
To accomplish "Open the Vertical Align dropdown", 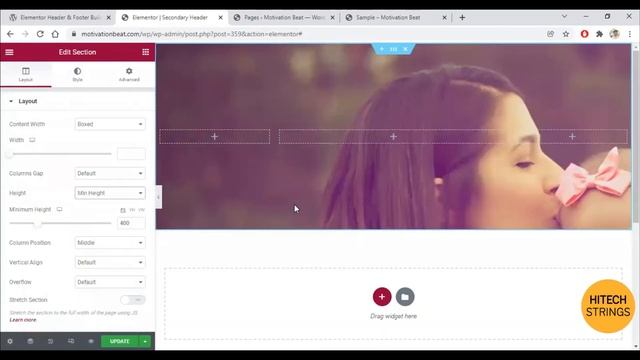I will [110, 262].
